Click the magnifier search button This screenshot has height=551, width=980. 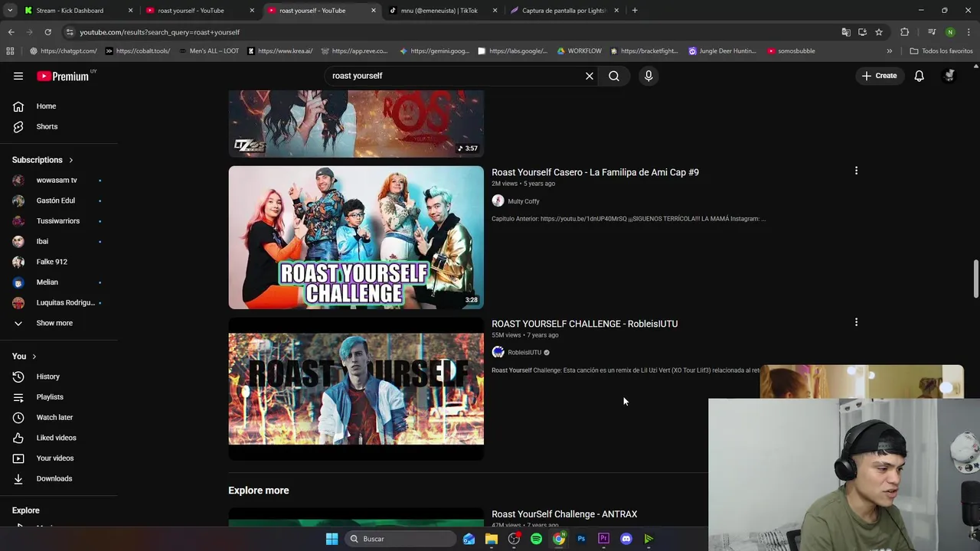click(614, 76)
